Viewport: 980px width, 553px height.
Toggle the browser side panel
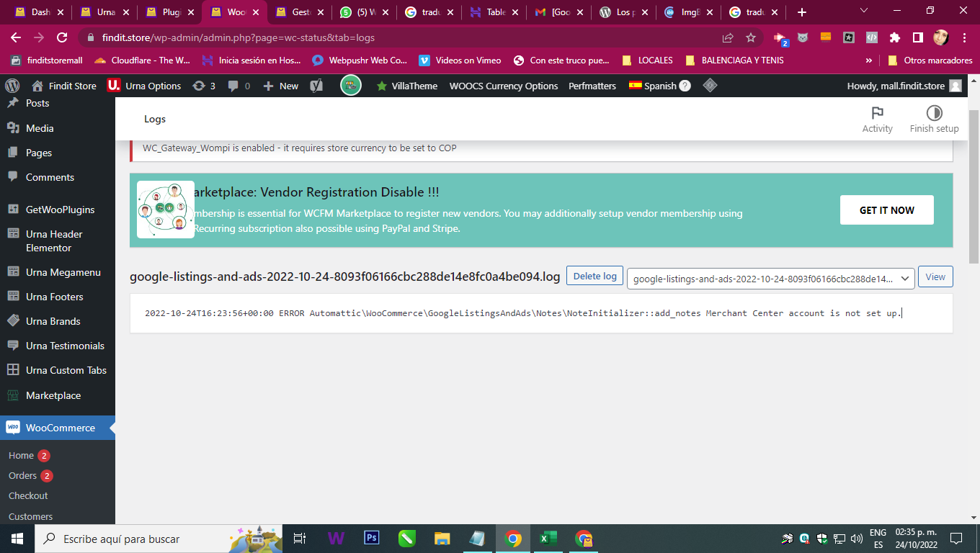[x=918, y=37]
